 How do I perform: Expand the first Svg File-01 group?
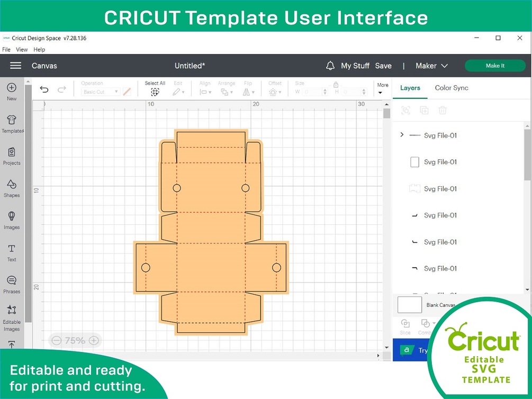(402, 135)
